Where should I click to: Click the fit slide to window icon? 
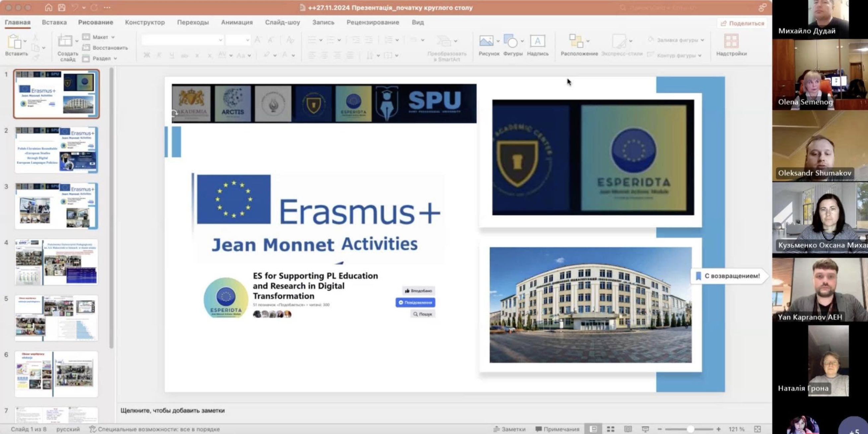pos(758,429)
